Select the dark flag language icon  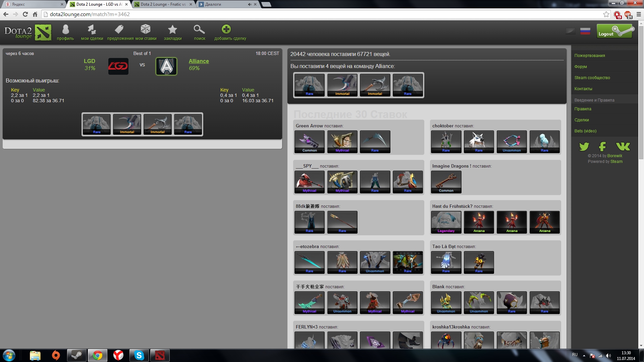(x=570, y=31)
